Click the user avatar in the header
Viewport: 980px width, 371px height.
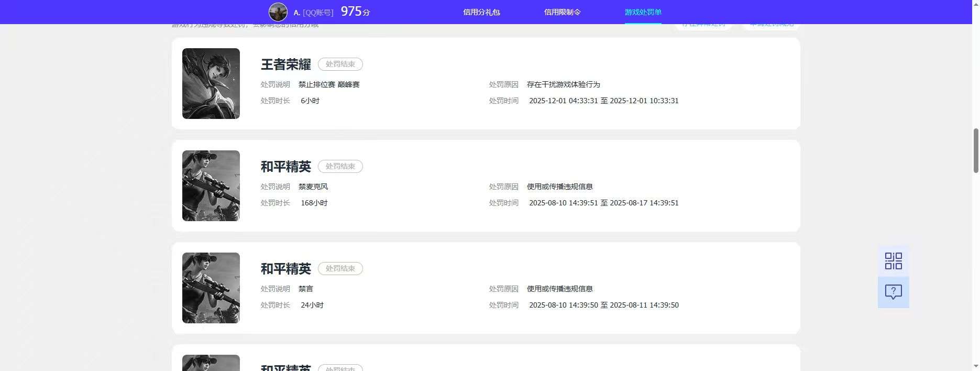[x=278, y=12]
